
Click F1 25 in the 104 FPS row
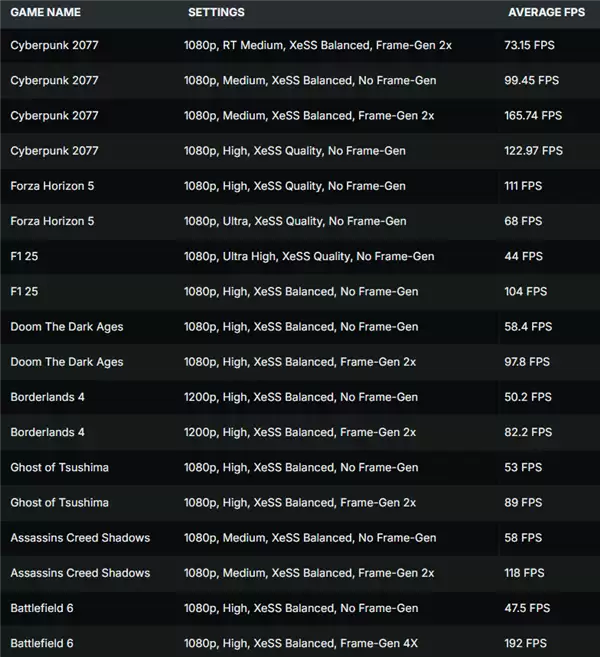click(24, 292)
